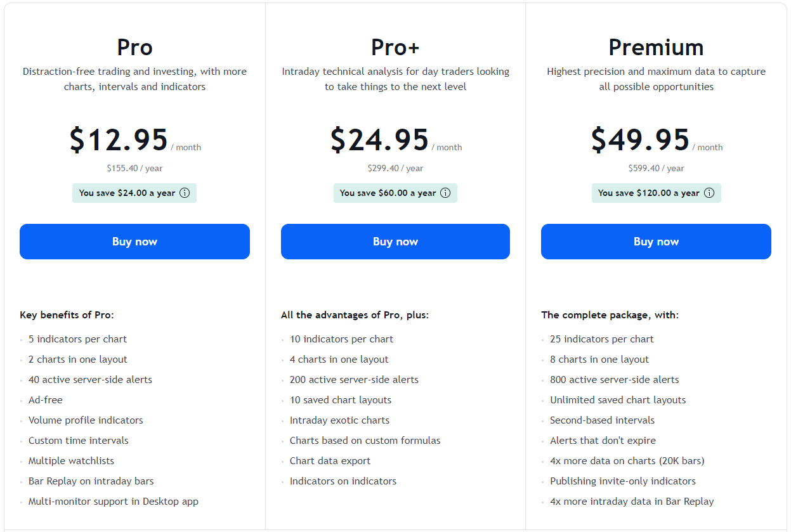Click Buy now under the Pro+ plan
This screenshot has height=532, width=791.
pos(395,242)
